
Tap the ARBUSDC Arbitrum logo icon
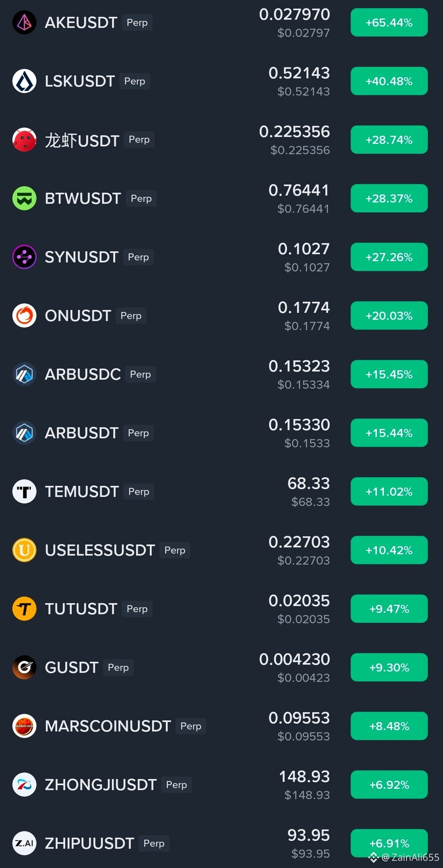25,374
